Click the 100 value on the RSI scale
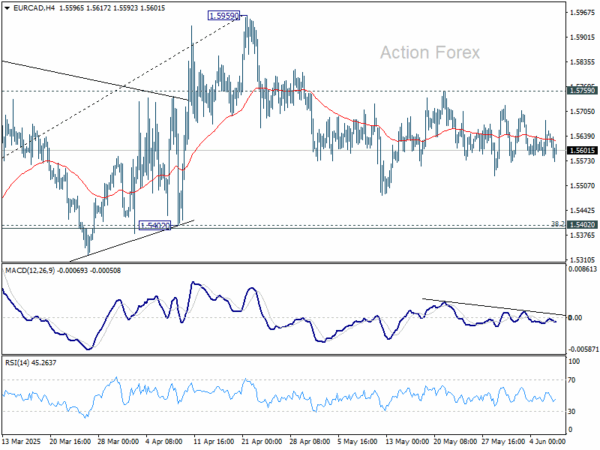 [574, 362]
